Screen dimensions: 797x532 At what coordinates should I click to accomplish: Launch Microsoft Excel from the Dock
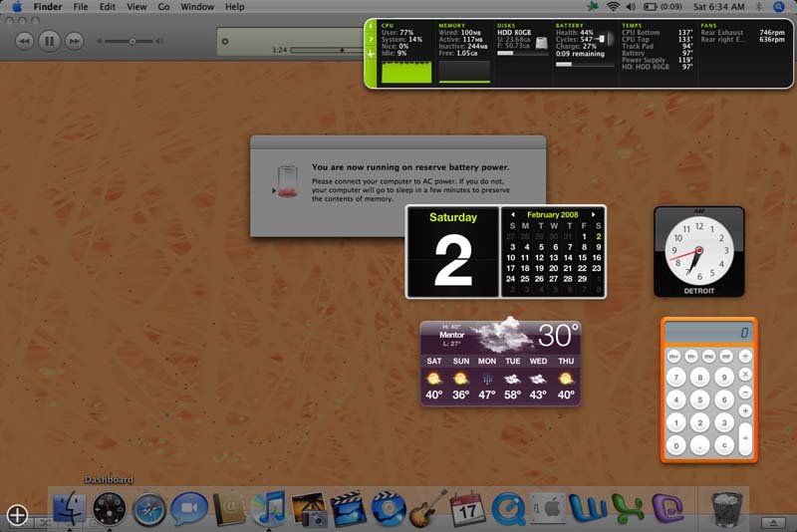pyautogui.click(x=628, y=509)
